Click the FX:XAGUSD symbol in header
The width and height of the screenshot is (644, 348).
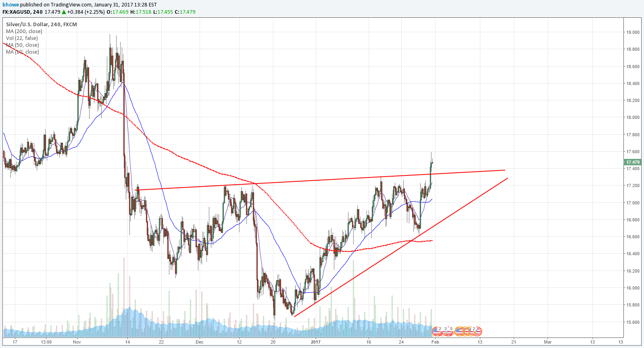click(x=17, y=12)
